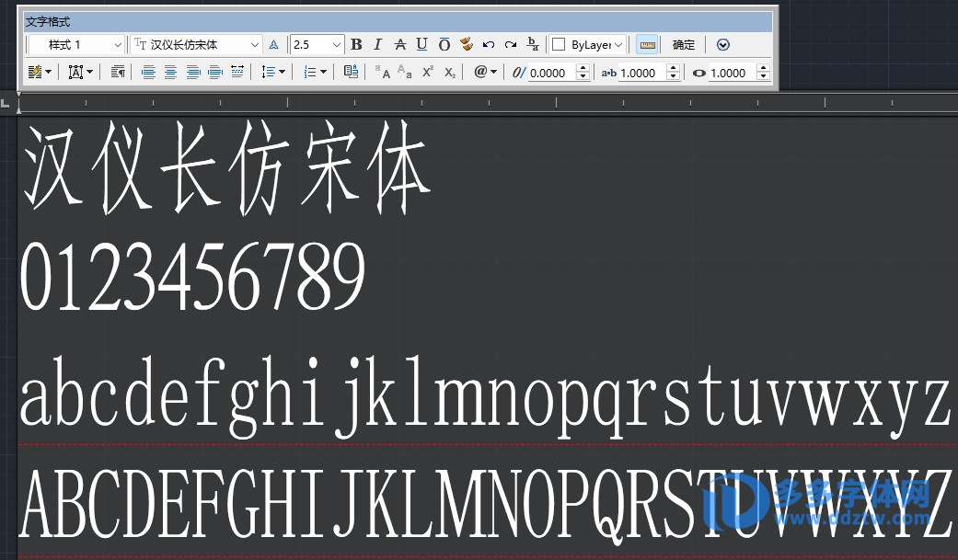Toggle italic text formatting
Screen dimensions: 958x560
coord(378,44)
